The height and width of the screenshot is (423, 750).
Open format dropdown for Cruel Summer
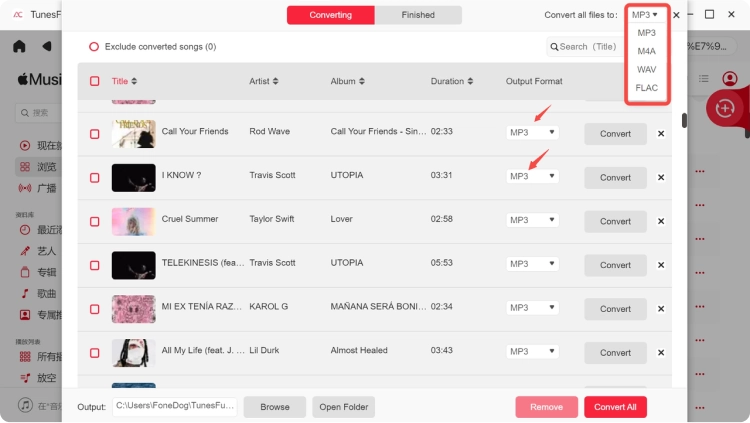(x=532, y=220)
